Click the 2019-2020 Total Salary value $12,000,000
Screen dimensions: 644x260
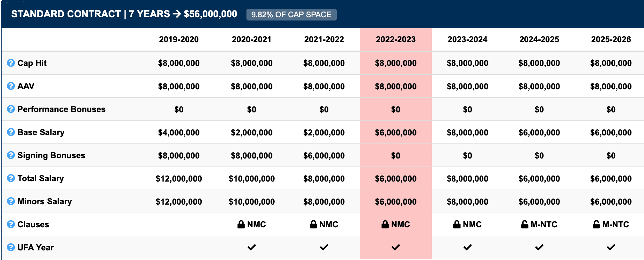(x=179, y=179)
